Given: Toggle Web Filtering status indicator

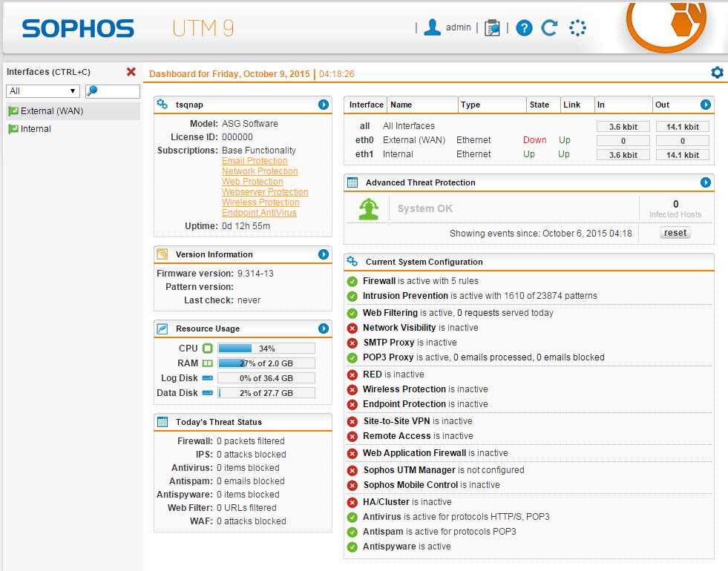Looking at the screenshot, I should coord(352,313).
